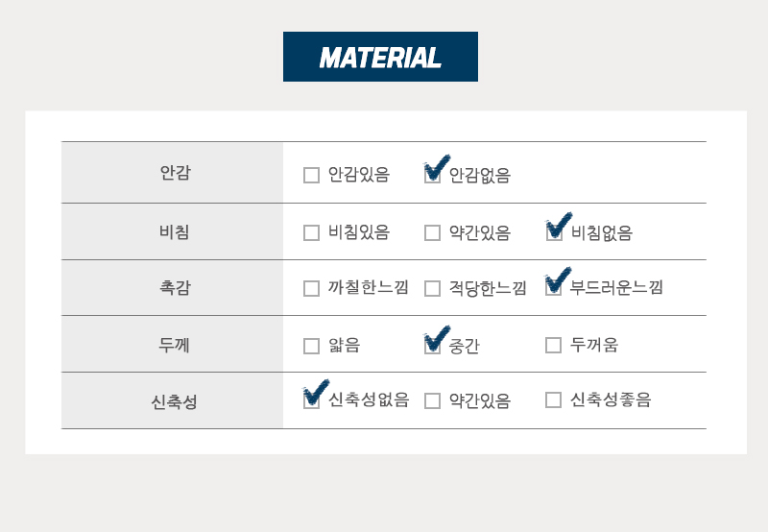Check the 안감있음 checkbox
The image size is (768, 532).
tap(311, 176)
